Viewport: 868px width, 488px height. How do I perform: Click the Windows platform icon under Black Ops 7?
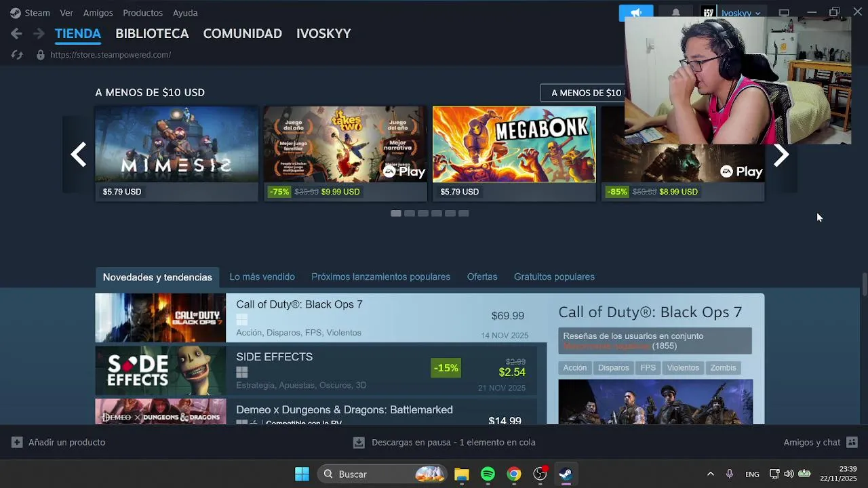coord(242,319)
